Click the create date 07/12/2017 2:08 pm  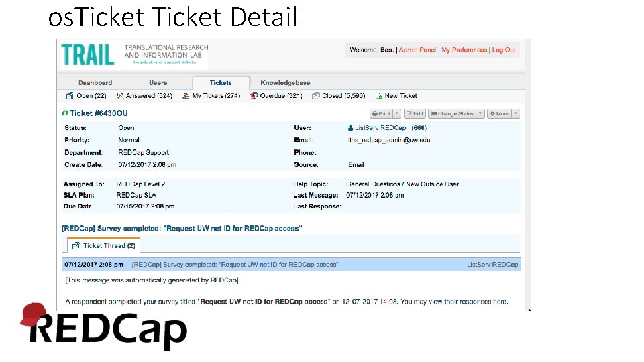click(147, 165)
